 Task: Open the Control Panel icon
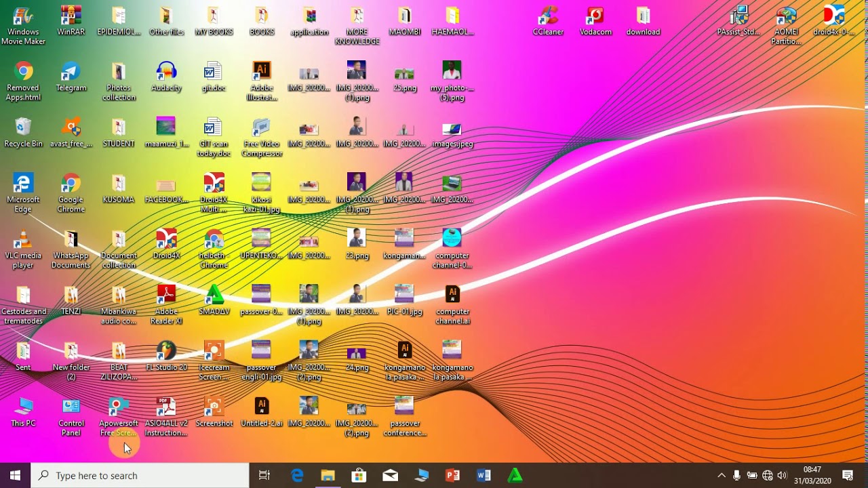click(71, 417)
